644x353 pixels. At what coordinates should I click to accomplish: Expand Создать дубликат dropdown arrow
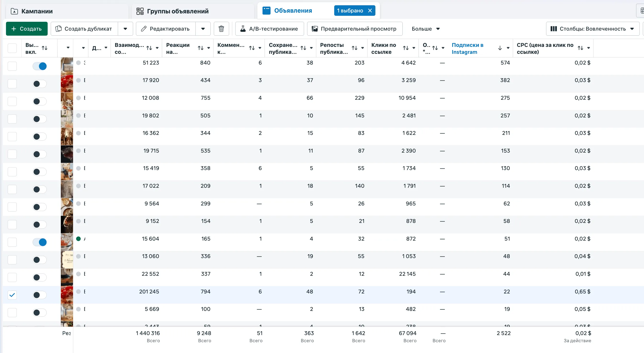pos(125,29)
